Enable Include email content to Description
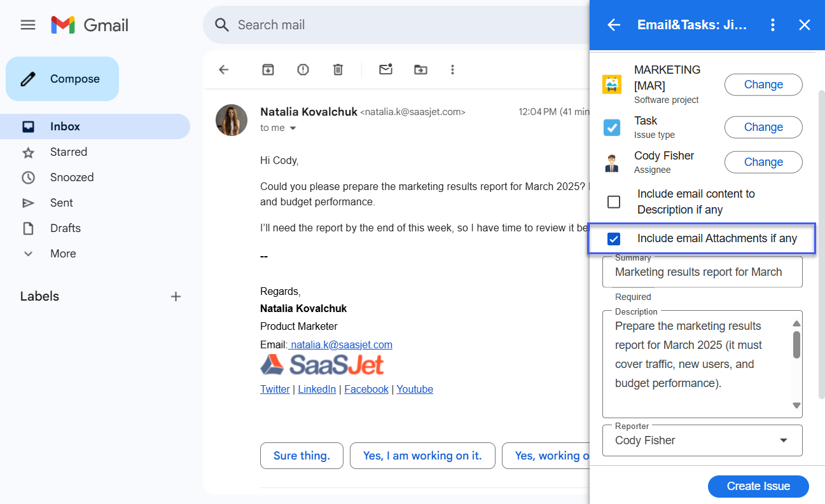 tap(614, 202)
